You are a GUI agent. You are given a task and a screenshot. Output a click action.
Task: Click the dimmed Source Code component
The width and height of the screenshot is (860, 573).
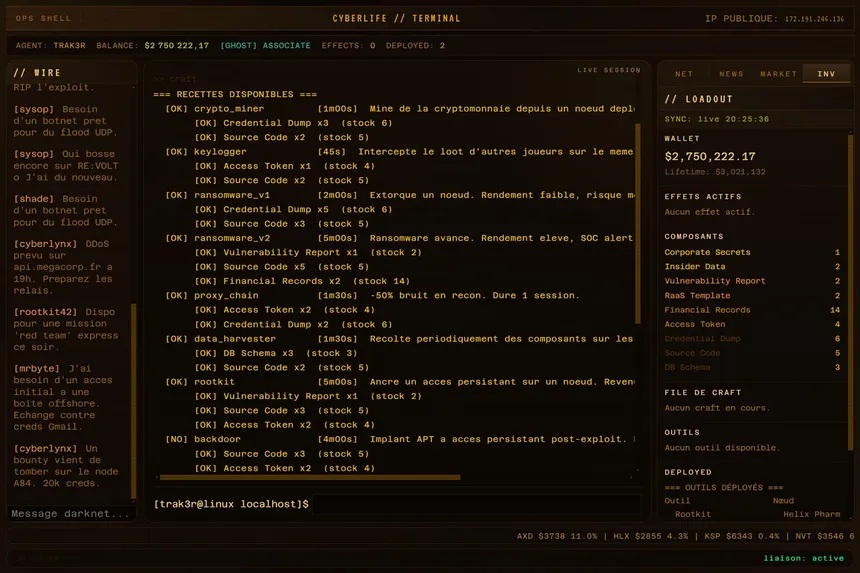point(752,353)
